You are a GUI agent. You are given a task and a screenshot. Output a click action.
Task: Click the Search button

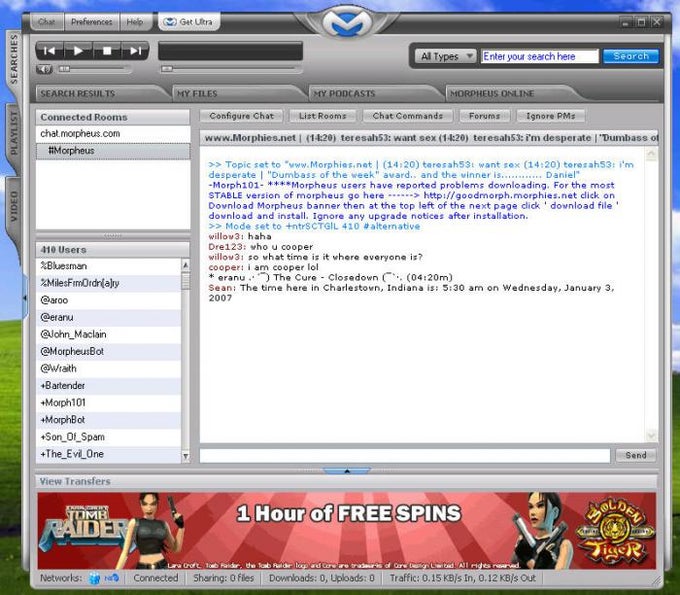point(631,56)
